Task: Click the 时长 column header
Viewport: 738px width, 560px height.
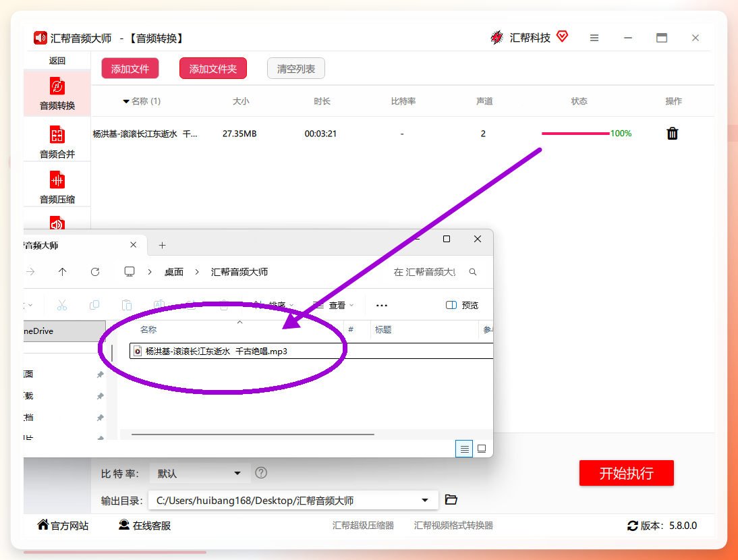Action: point(322,101)
